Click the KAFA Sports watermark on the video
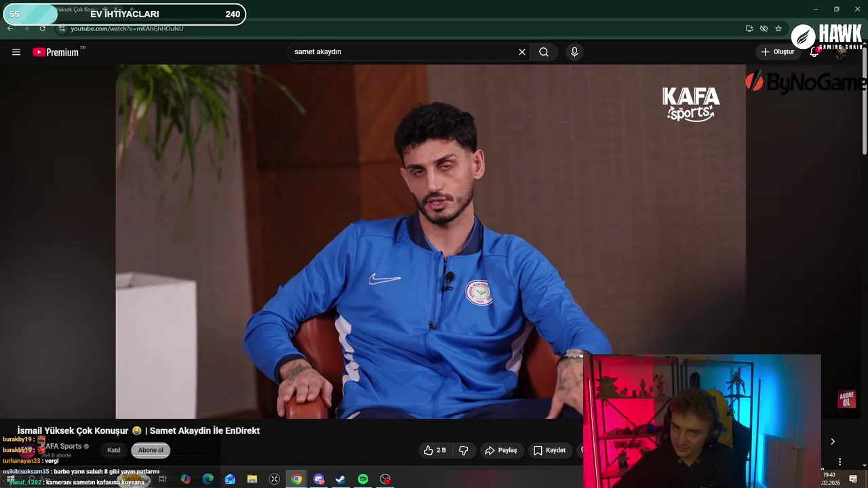This screenshot has width=868, height=488. 690,104
